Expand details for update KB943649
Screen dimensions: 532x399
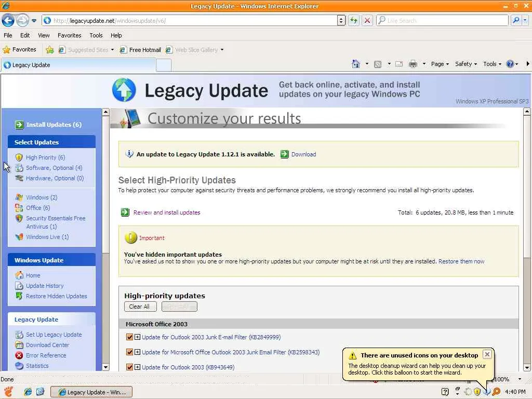coord(137,367)
